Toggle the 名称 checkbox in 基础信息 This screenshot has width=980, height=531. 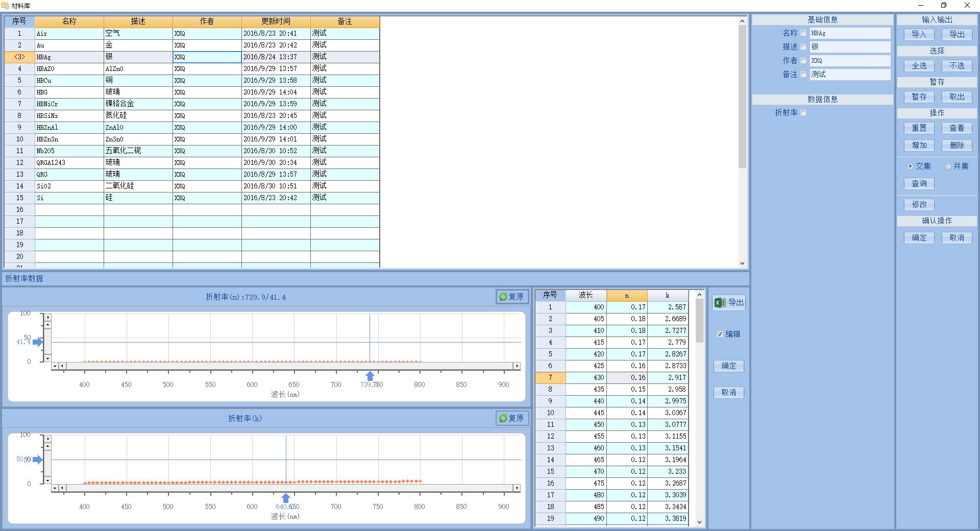click(x=803, y=33)
